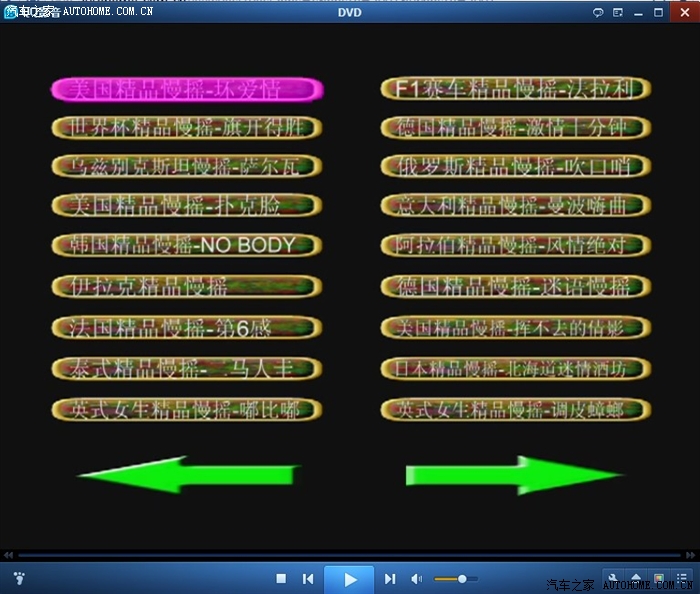Click the Play button in control bar

tap(349, 579)
